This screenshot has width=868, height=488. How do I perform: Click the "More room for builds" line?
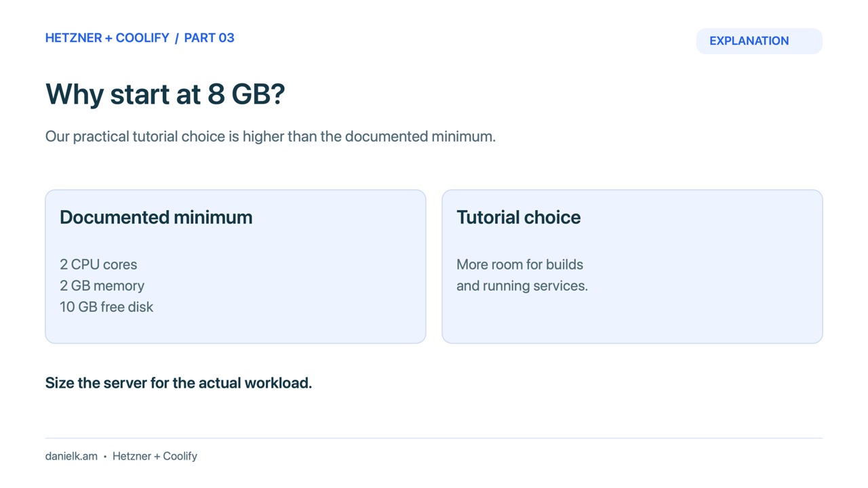[x=519, y=264]
